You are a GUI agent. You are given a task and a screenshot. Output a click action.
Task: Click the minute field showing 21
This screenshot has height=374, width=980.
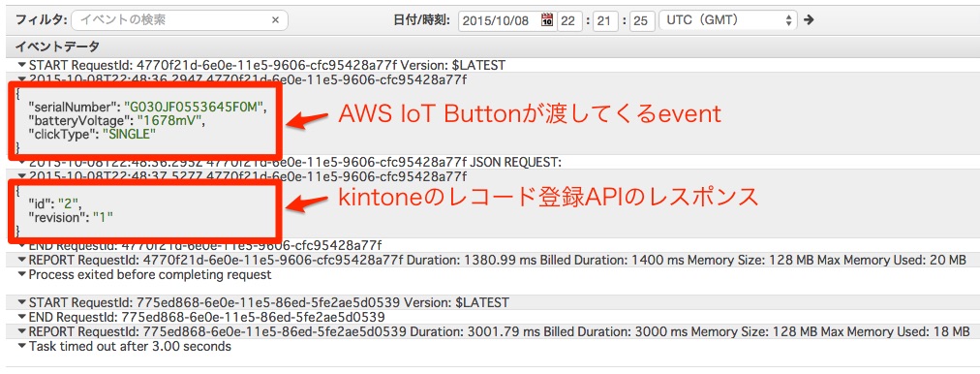[x=605, y=20]
